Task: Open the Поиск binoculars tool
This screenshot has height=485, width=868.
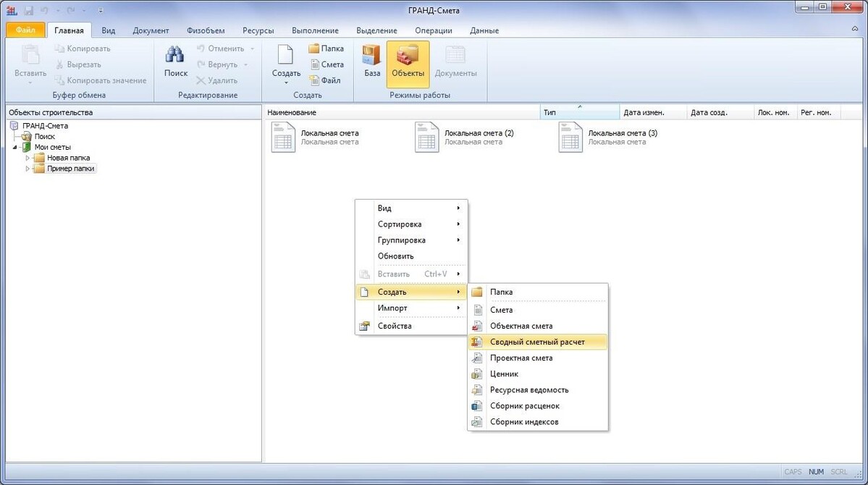Action: [175, 62]
